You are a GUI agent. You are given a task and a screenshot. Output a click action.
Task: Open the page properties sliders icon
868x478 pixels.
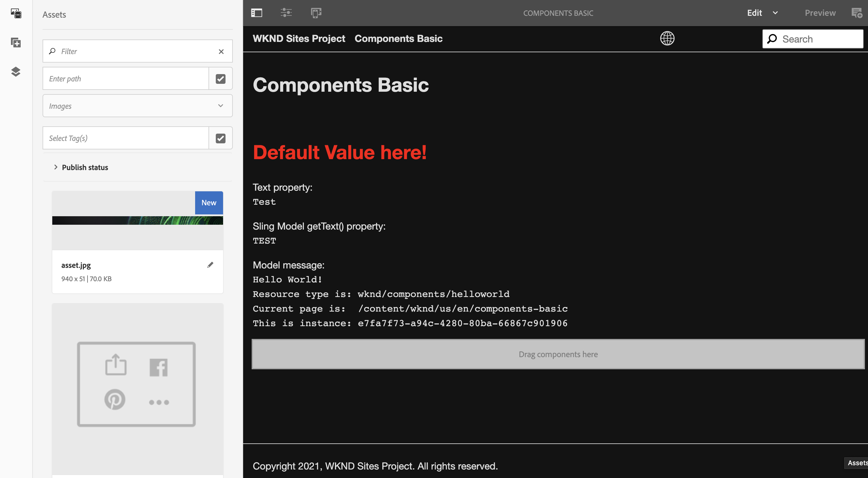coord(286,13)
